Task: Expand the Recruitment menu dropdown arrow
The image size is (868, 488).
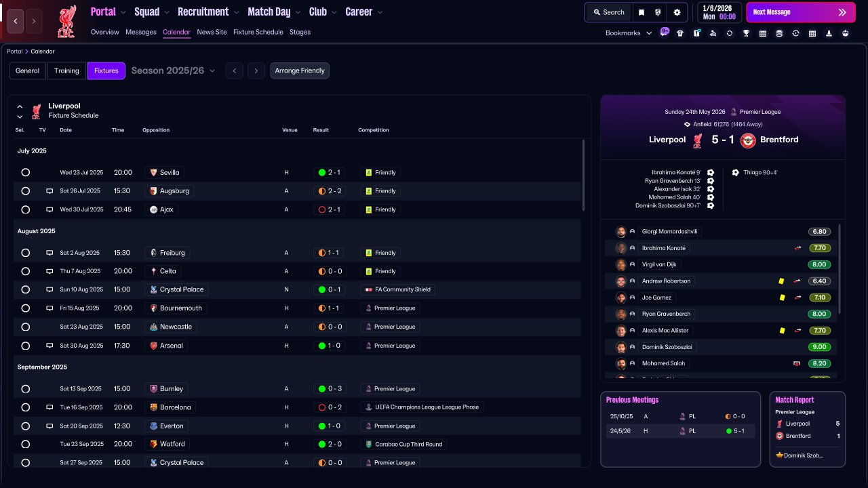Action: 236,13
